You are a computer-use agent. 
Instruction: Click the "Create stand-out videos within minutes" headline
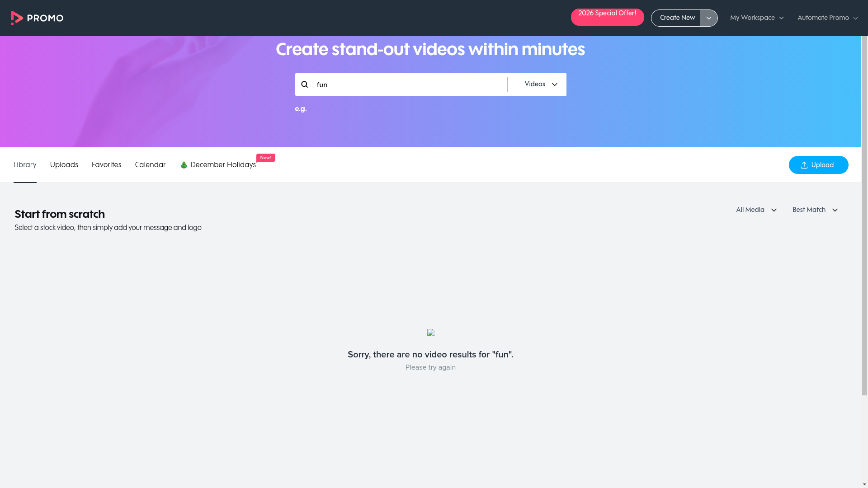430,50
